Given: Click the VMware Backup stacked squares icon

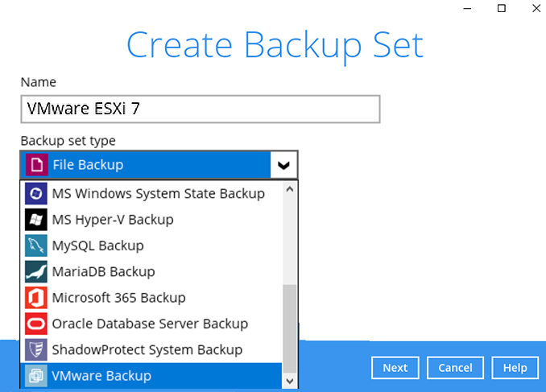Looking at the screenshot, I should (36, 376).
